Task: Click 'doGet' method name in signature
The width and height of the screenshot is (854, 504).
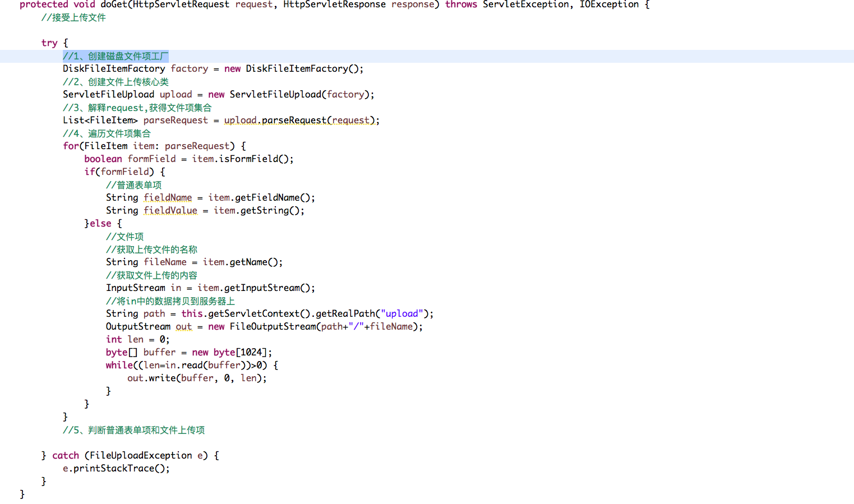Action: pos(114,4)
